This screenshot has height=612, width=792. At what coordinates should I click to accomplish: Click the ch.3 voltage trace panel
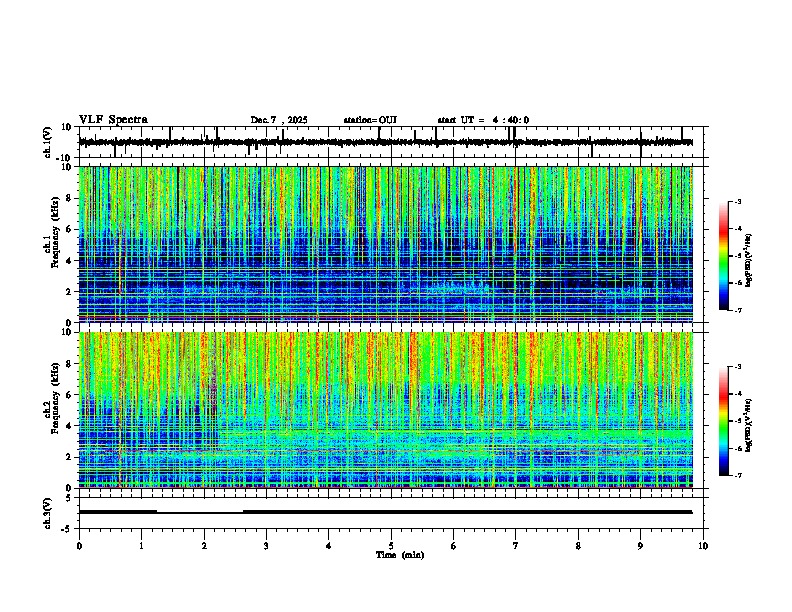(x=393, y=513)
